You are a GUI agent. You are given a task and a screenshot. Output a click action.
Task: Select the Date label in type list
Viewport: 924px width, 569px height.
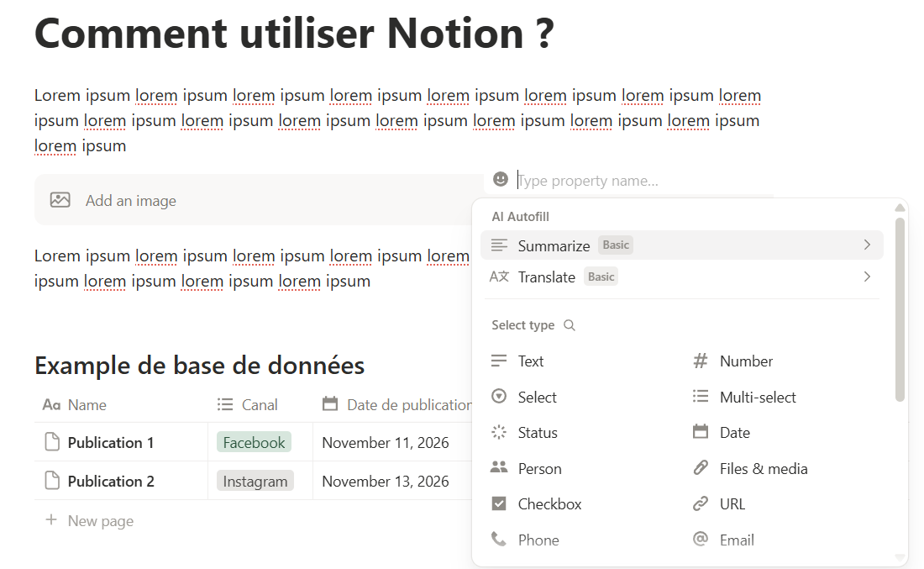point(735,433)
